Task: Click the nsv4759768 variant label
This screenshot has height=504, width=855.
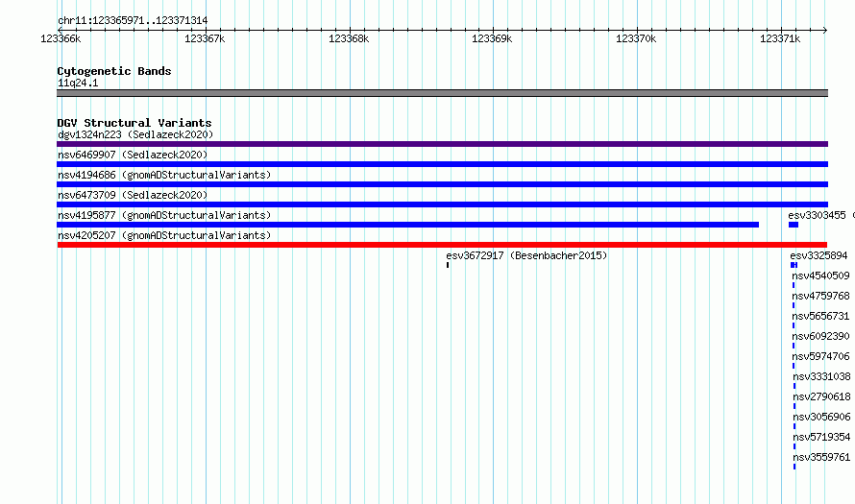Action: tap(820, 296)
